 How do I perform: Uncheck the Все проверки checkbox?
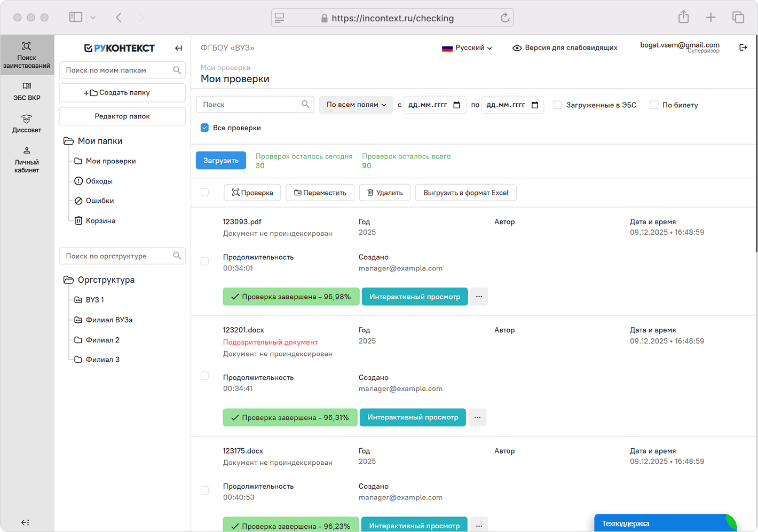coord(205,128)
